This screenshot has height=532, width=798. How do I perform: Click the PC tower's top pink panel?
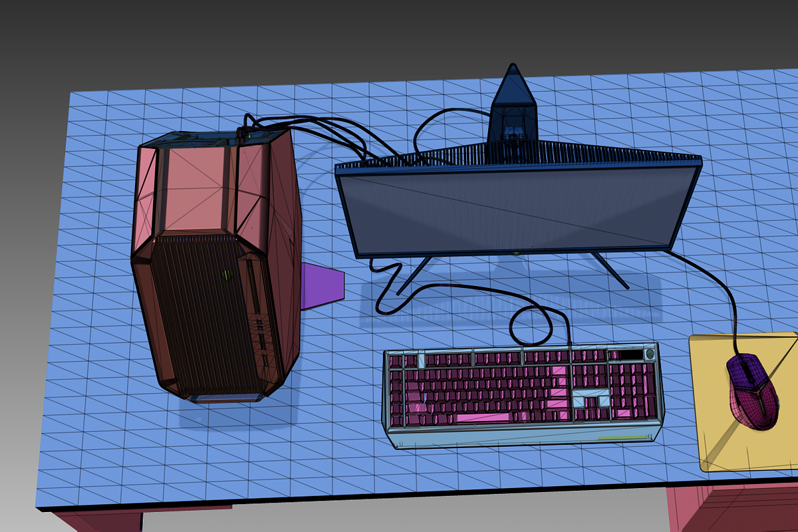coord(196,190)
